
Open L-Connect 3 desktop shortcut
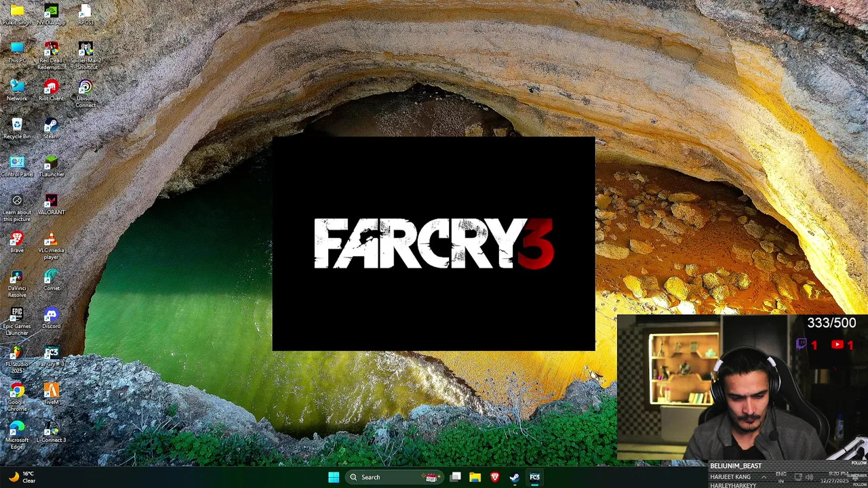point(52,432)
